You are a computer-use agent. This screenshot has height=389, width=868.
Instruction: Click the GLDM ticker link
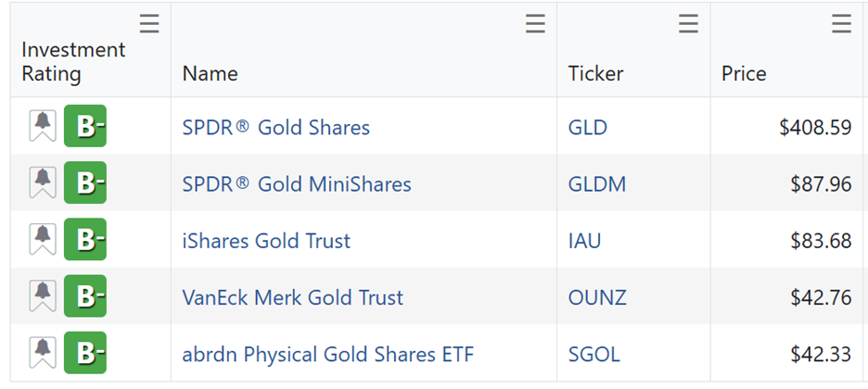pyautogui.click(x=597, y=184)
